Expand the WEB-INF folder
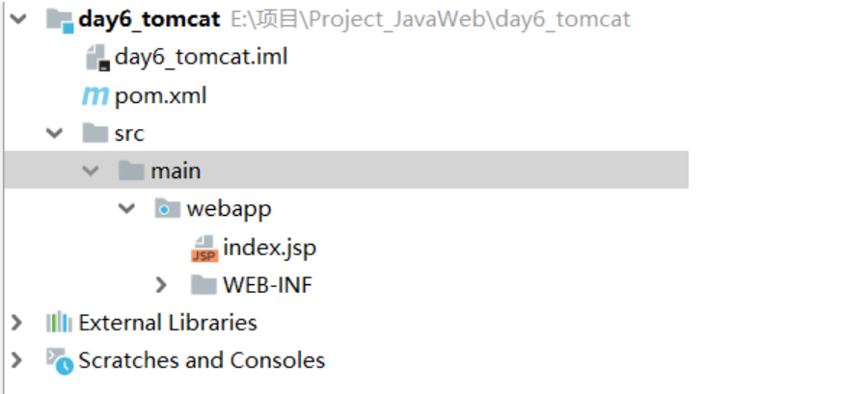Screen dimensions: 868x394 coord(161,284)
